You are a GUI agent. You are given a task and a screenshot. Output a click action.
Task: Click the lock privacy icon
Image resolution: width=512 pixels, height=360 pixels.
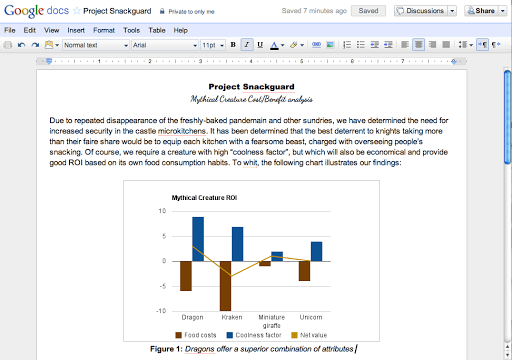162,11
